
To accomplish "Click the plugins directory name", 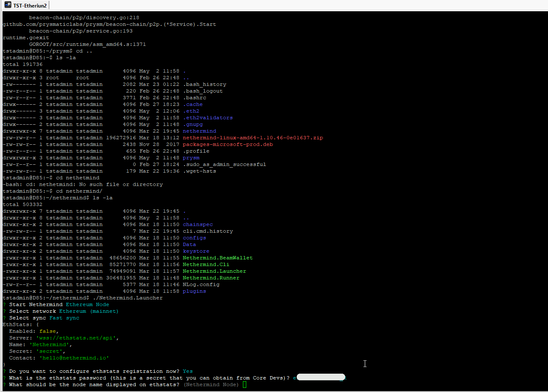I will click(194, 291).
